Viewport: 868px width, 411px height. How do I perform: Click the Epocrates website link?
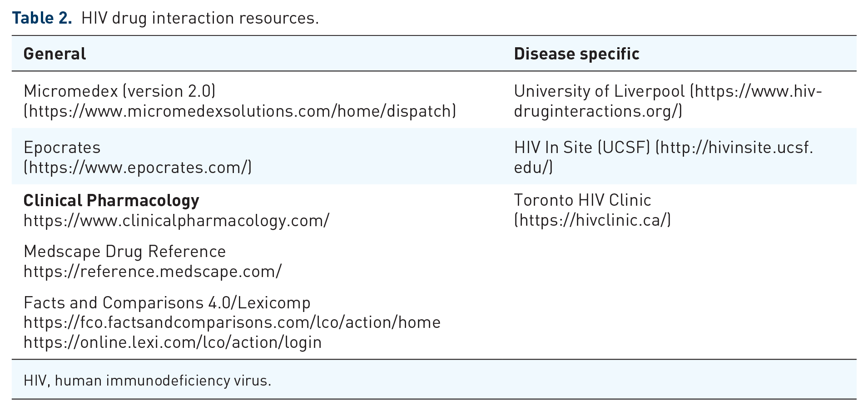point(138,168)
